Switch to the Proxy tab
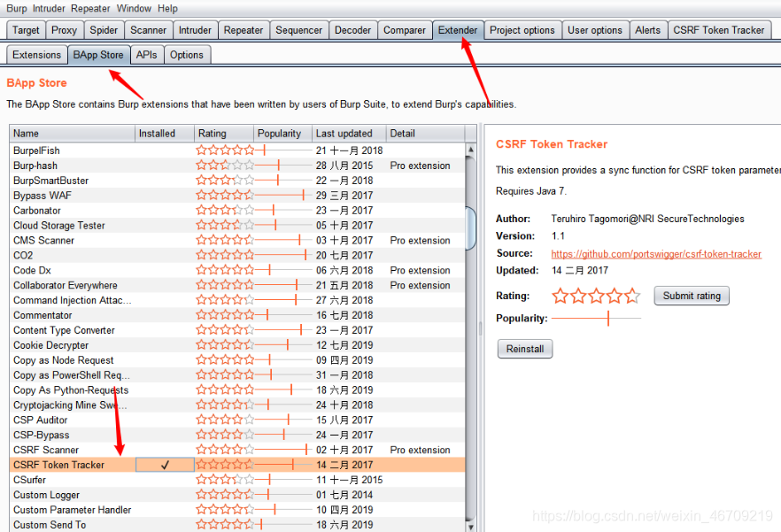781x532 pixels. [65, 30]
